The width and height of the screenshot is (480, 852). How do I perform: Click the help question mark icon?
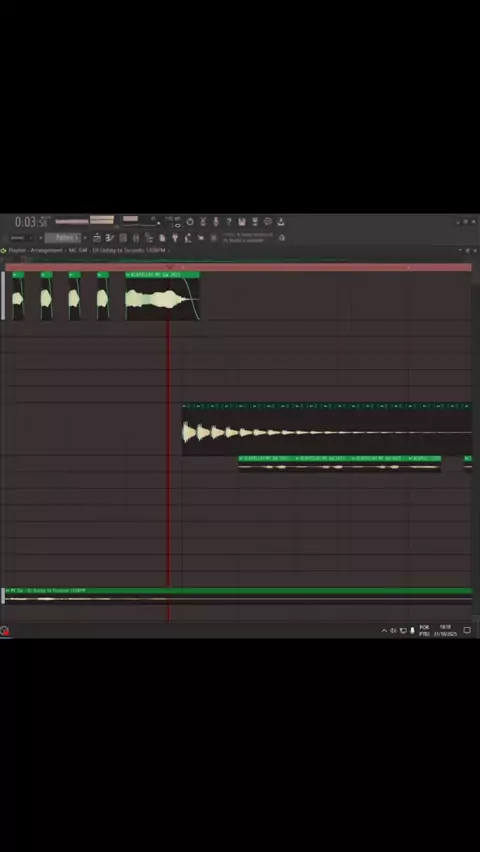click(x=229, y=222)
